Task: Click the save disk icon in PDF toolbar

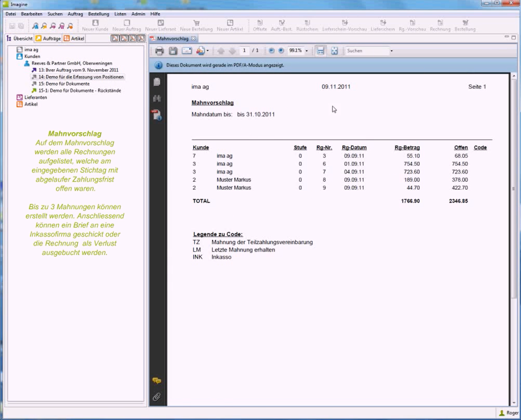Action: [x=173, y=51]
